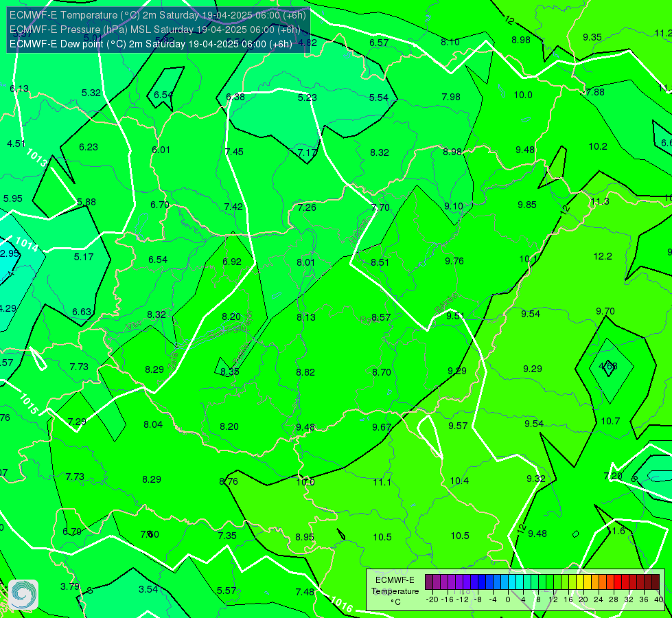Image resolution: width=672 pixels, height=618 pixels.
Task: Click the 8.51 temperature value
Action: point(380,262)
